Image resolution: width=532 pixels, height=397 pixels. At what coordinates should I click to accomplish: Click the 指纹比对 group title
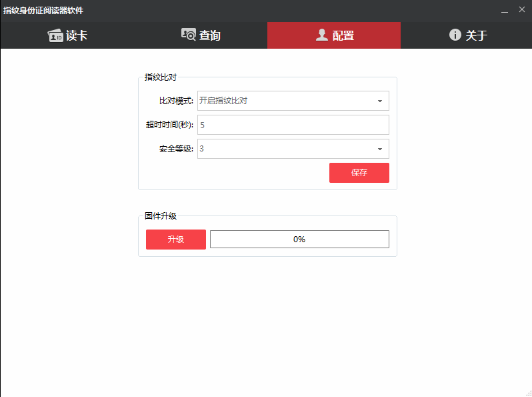click(161, 77)
